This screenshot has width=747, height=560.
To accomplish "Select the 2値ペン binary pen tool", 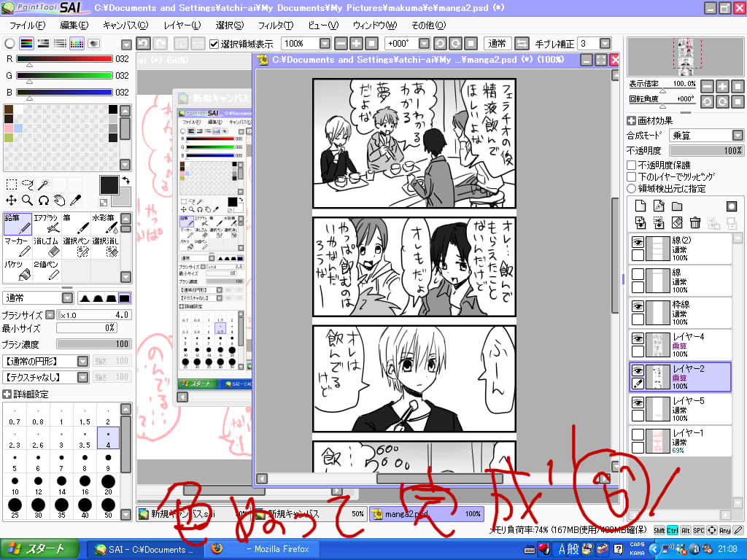I will 46,271.
